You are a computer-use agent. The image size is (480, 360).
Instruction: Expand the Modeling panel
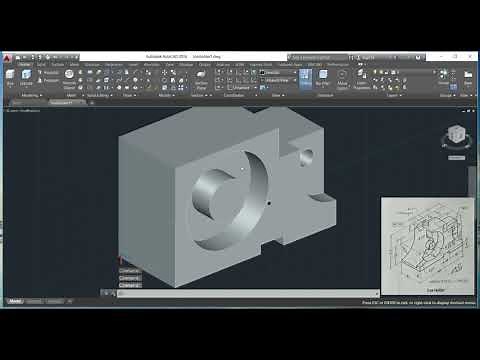[31, 95]
